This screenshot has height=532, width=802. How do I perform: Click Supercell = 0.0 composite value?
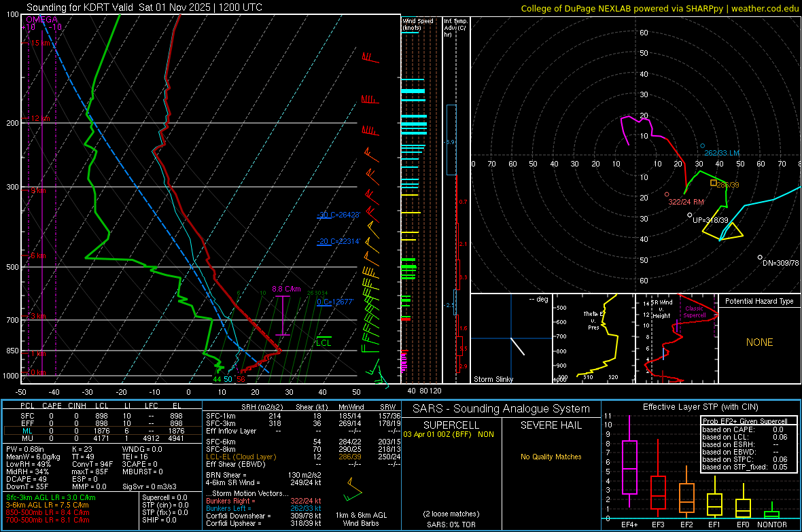tap(164, 497)
